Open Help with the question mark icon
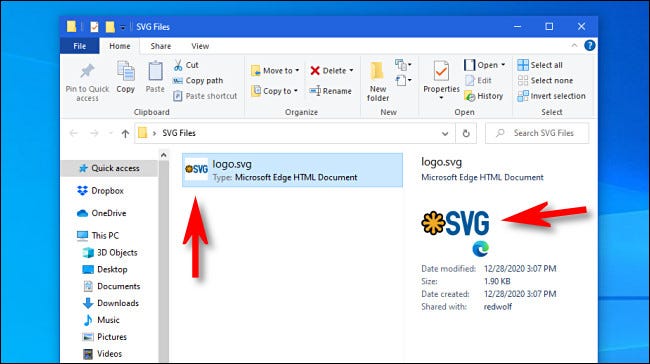Image resolution: width=650 pixels, height=364 pixels. pos(589,45)
